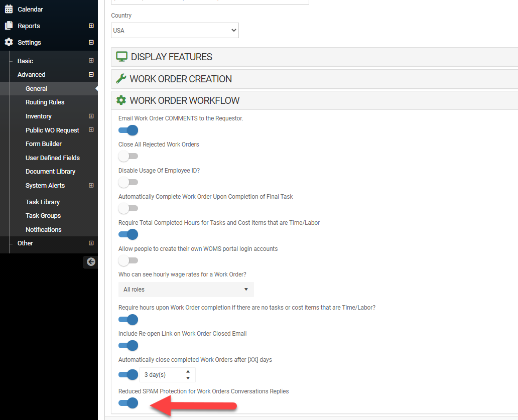The image size is (518, 420).
Task: Disable Reduced SPAM Protection toggle
Action: click(x=128, y=402)
